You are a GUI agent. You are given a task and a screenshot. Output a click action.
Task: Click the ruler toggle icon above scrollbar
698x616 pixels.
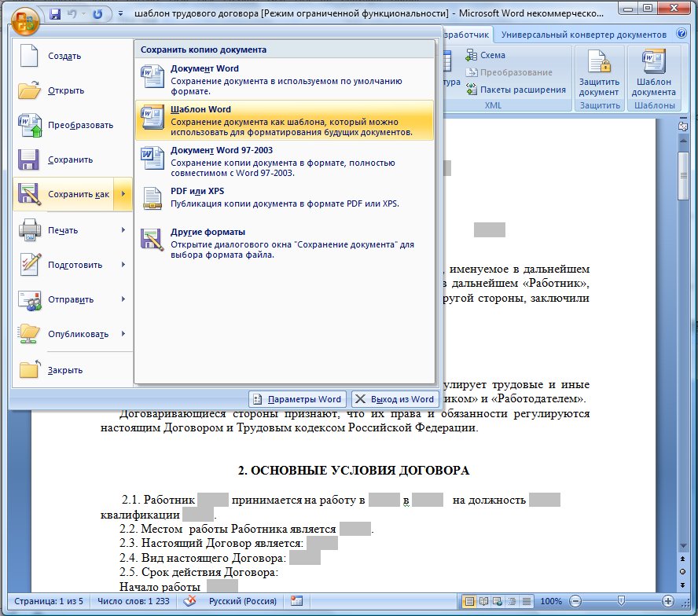[x=683, y=126]
